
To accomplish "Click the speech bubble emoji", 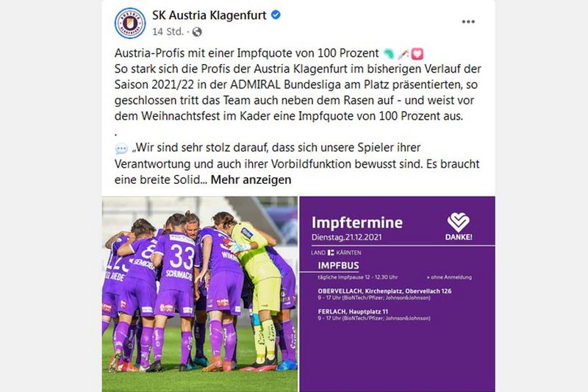I will click(x=121, y=149).
